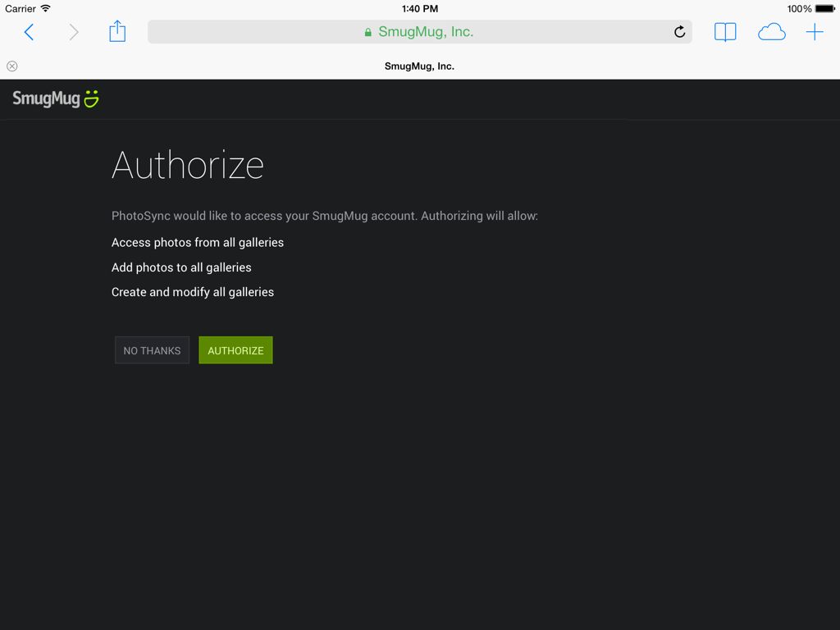Close the SmugMug, Inc. tab
The width and height of the screenshot is (840, 630).
point(11,66)
